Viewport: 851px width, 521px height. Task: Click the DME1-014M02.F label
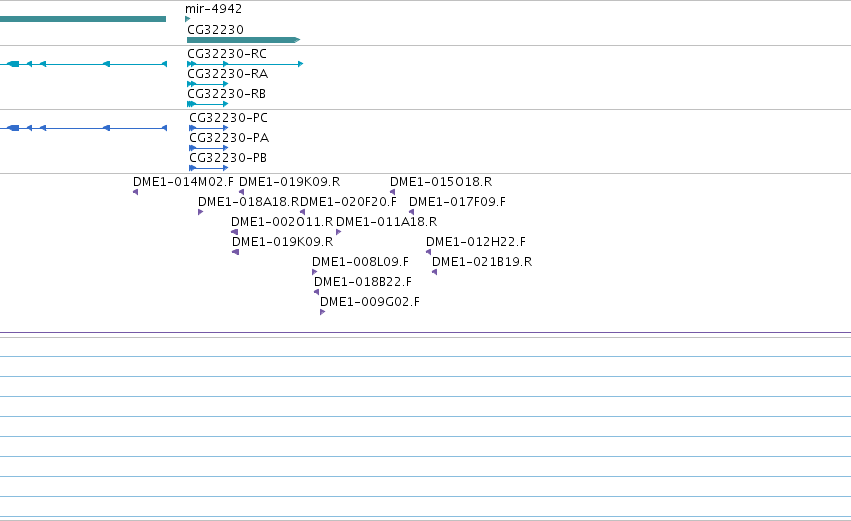[183, 182]
